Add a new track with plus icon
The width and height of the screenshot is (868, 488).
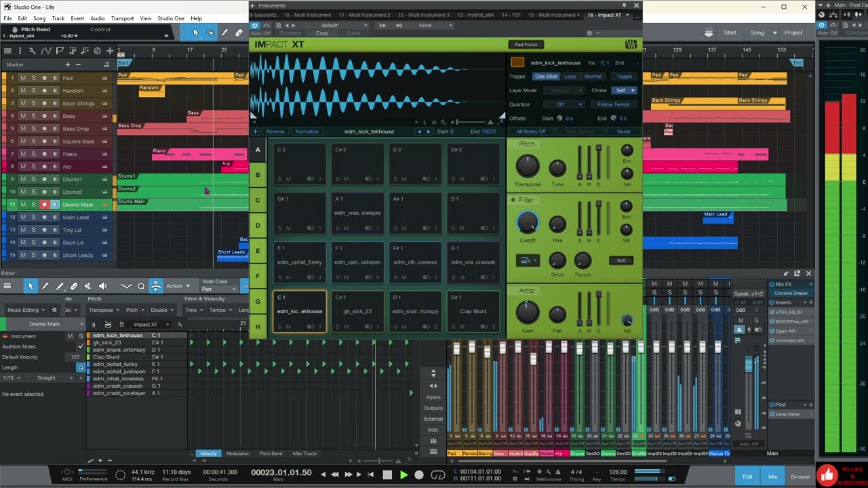[x=110, y=51]
